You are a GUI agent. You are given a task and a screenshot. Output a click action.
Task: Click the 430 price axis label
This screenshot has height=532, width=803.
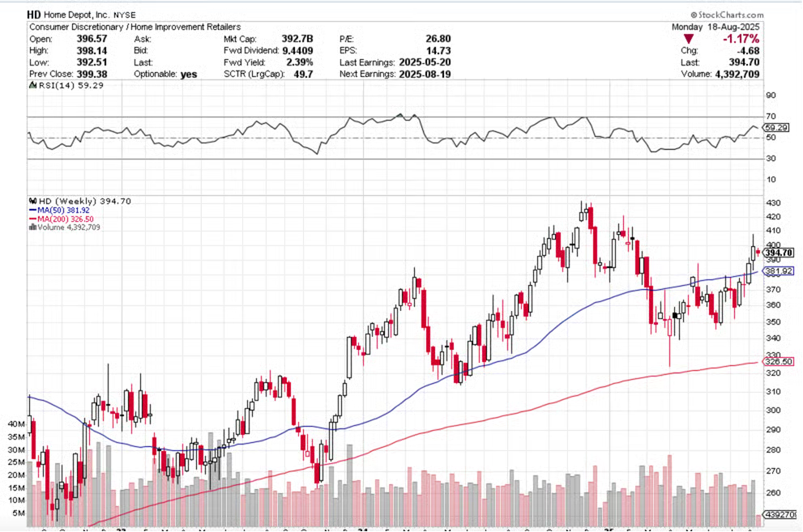(x=773, y=203)
